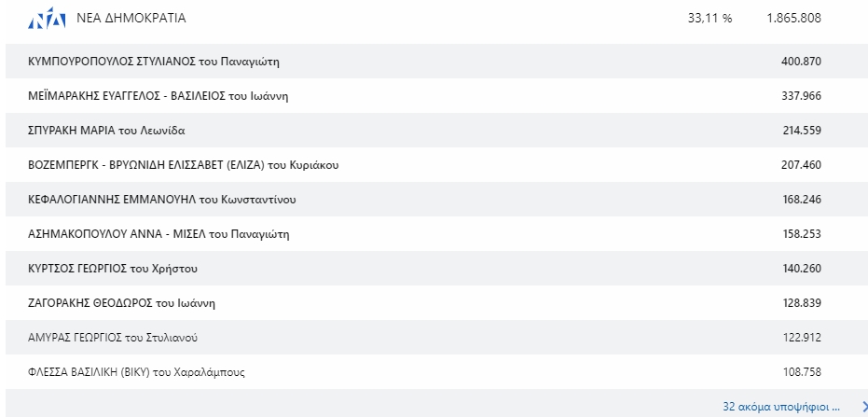Click the ΒΟΖΕΜΠΕΡΓΚ - ΒΡΥΩΝΙΔΗ ΕΛΙΣΣΑΒΕΤ row
The image size is (868, 417).
click(x=184, y=164)
